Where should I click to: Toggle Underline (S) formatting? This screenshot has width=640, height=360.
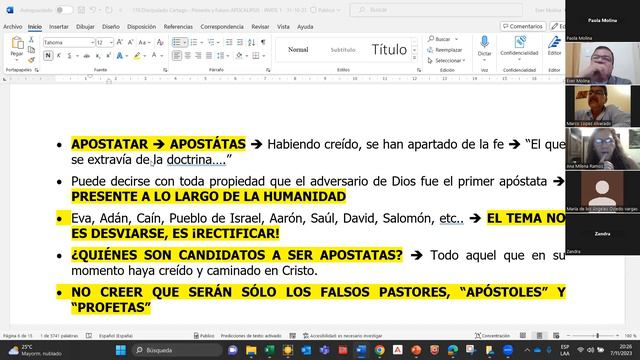point(69,56)
